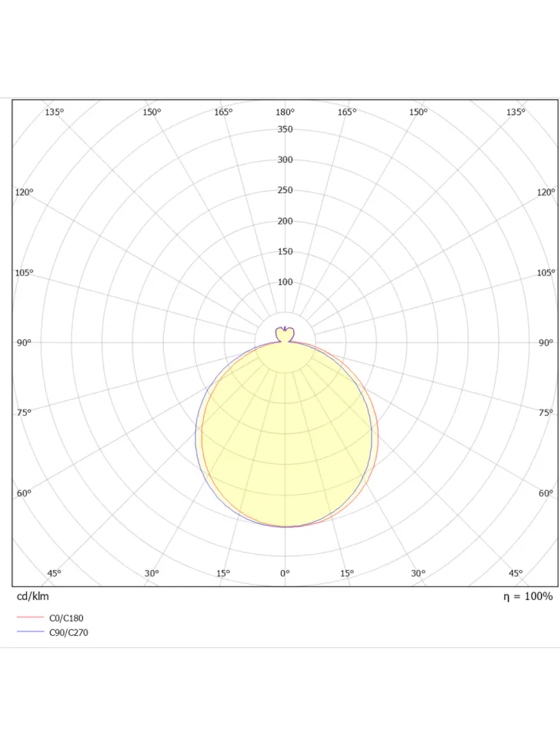Click the η = 100% efficiency value

pyautogui.click(x=528, y=596)
